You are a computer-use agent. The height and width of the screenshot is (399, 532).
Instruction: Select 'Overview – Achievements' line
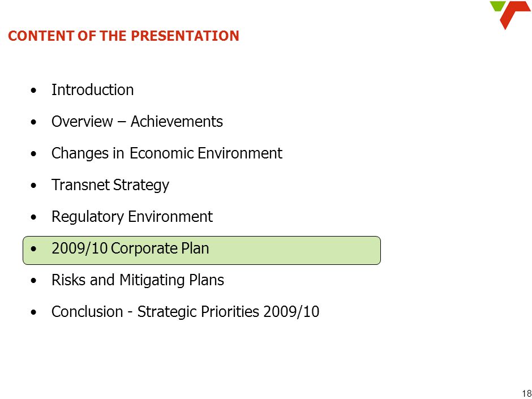[x=137, y=122]
